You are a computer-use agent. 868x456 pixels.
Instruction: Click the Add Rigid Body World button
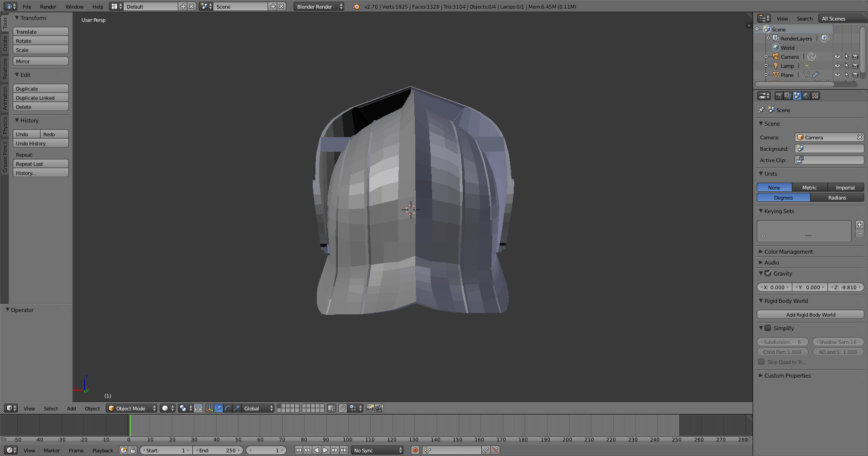810,314
